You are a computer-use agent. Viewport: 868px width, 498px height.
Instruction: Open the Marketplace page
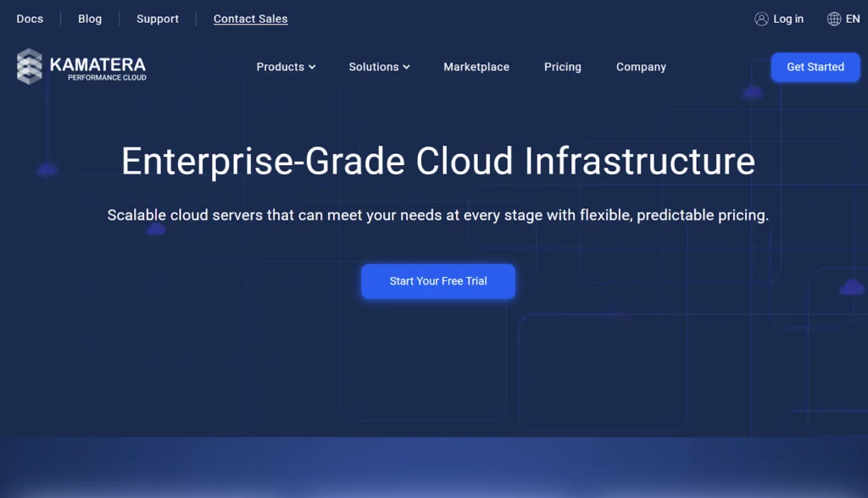click(476, 67)
